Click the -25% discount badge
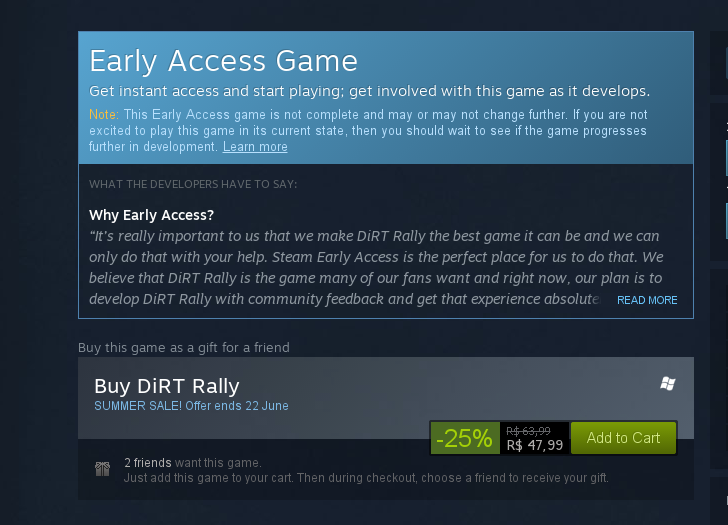 (x=465, y=438)
